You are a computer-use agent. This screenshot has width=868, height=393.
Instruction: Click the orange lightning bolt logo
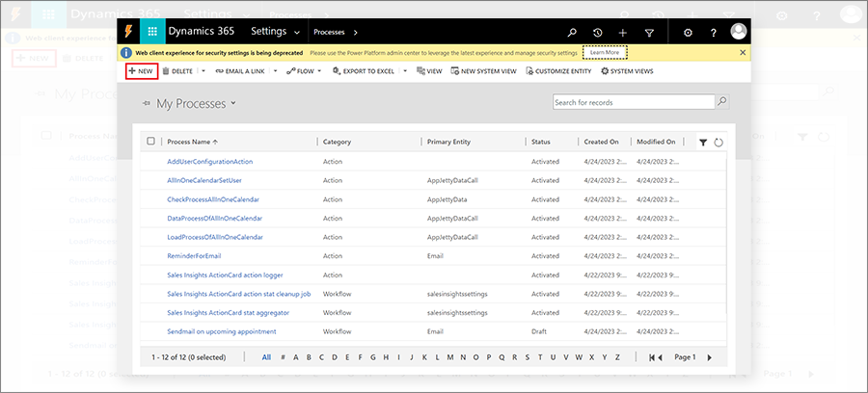(x=128, y=32)
